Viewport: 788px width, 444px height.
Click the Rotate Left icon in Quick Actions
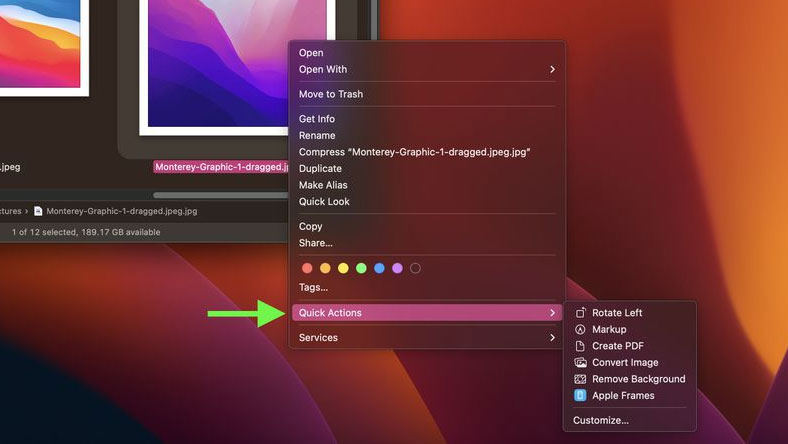point(580,313)
